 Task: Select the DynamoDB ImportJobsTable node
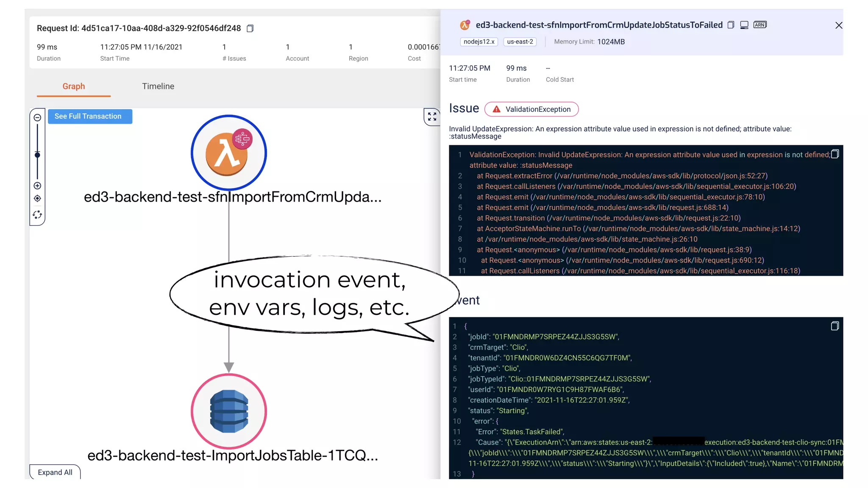pos(228,411)
